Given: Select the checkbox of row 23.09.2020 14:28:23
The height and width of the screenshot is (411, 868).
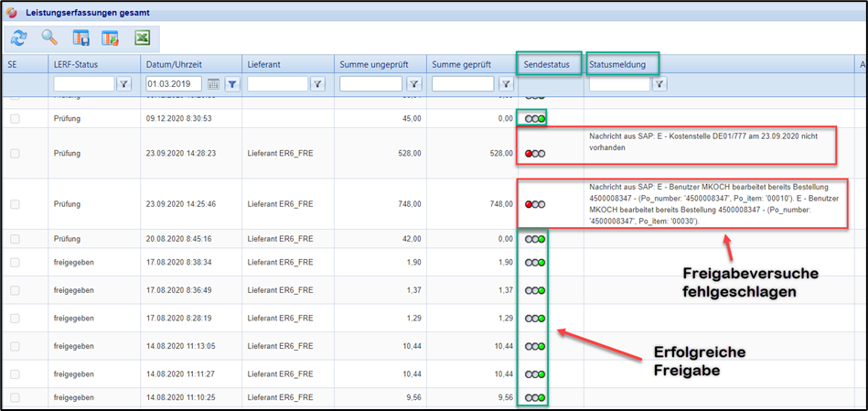Looking at the screenshot, I should click(15, 154).
